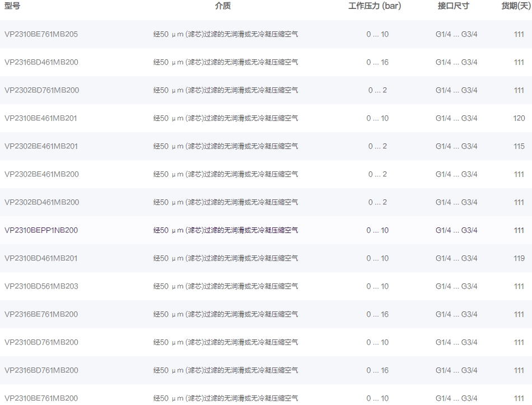532x405 pixels.
Task: Click port size G1/4 ... G3/4 for VP2302BD461MB200
Action: [x=456, y=202]
